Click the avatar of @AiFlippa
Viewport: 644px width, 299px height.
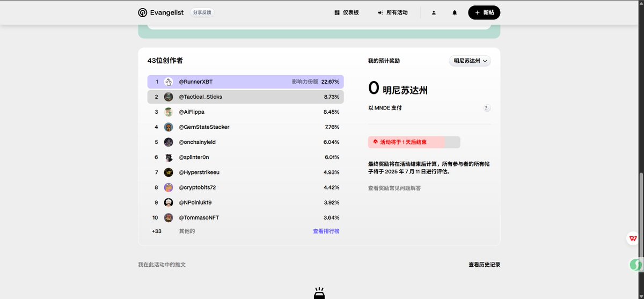point(169,112)
